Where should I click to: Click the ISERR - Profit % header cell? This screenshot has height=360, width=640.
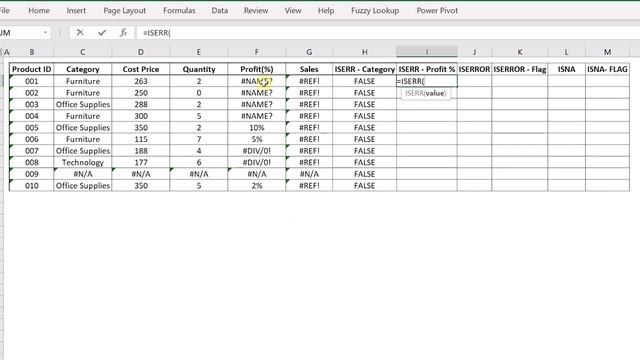[x=427, y=69]
